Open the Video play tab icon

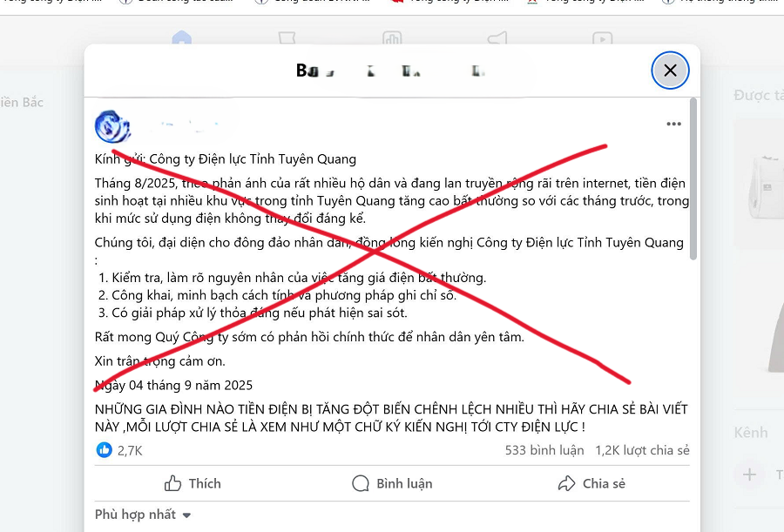(x=602, y=38)
